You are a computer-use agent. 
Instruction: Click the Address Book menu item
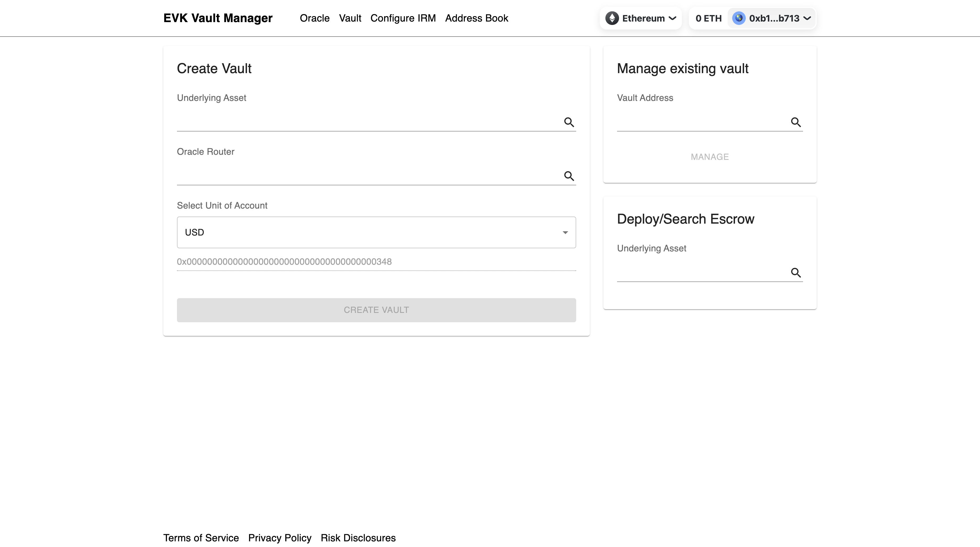[x=477, y=18]
